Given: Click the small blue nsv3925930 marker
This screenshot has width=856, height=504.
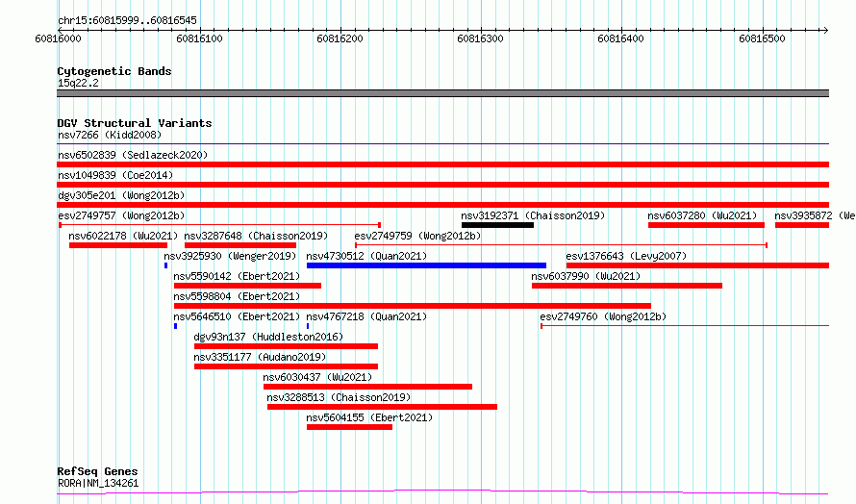Looking at the screenshot, I should (166, 265).
